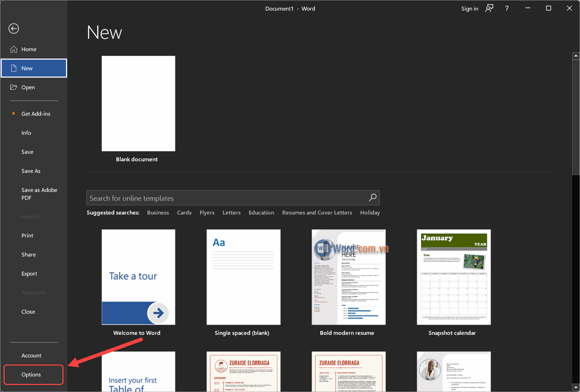The width and height of the screenshot is (580, 392).
Task: Click the New document page icon
Action: 14,68
